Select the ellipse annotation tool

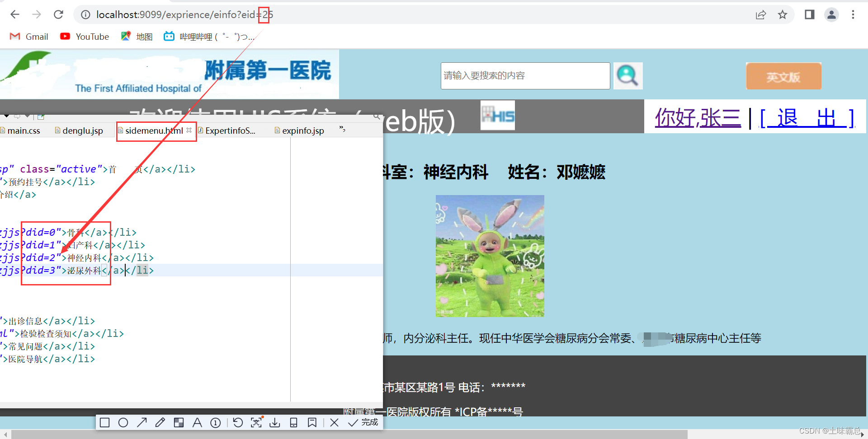pyautogui.click(x=123, y=423)
